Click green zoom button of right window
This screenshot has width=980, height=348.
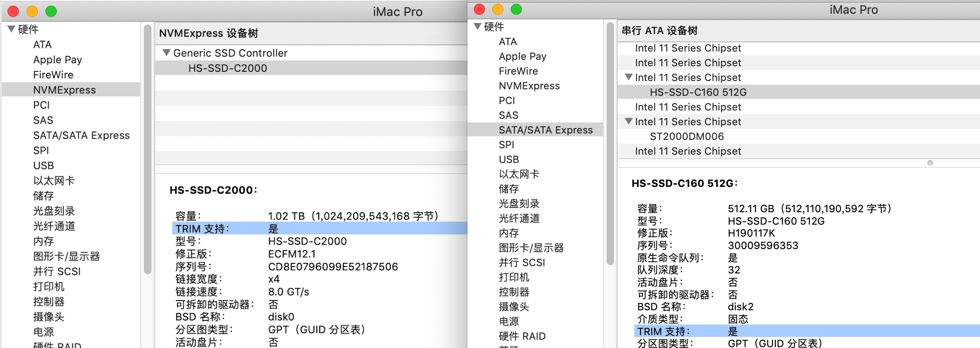click(x=516, y=9)
